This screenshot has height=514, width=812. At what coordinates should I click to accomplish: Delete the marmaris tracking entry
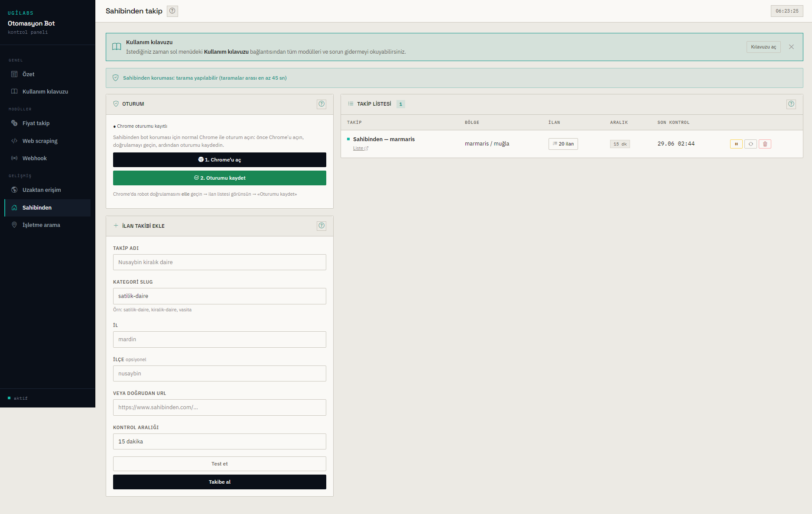coord(765,144)
